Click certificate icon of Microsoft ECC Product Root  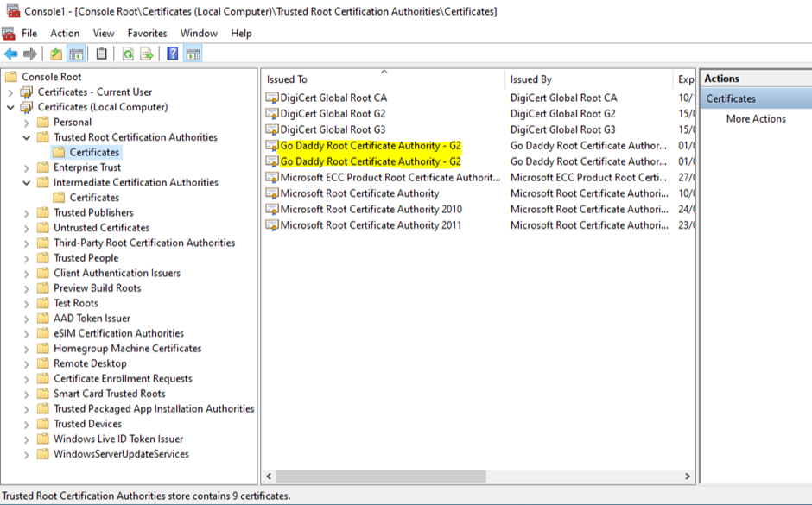pos(272,178)
